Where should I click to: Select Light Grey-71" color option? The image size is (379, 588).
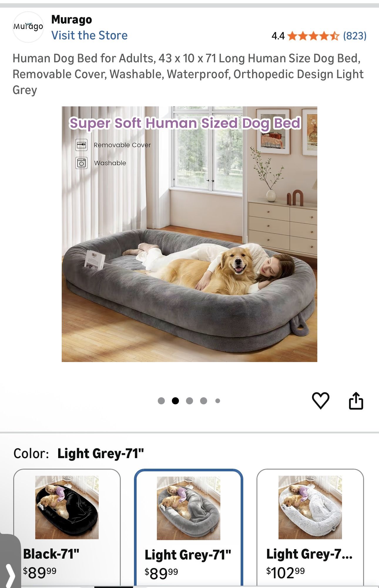click(x=189, y=528)
